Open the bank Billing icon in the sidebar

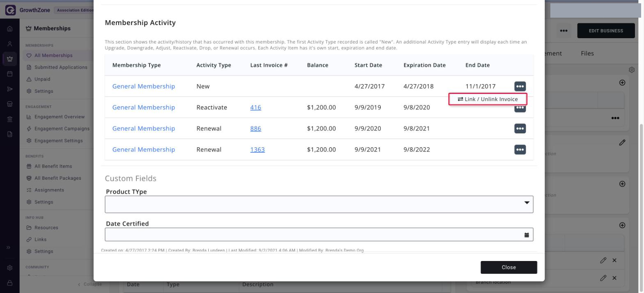pyautogui.click(x=10, y=119)
